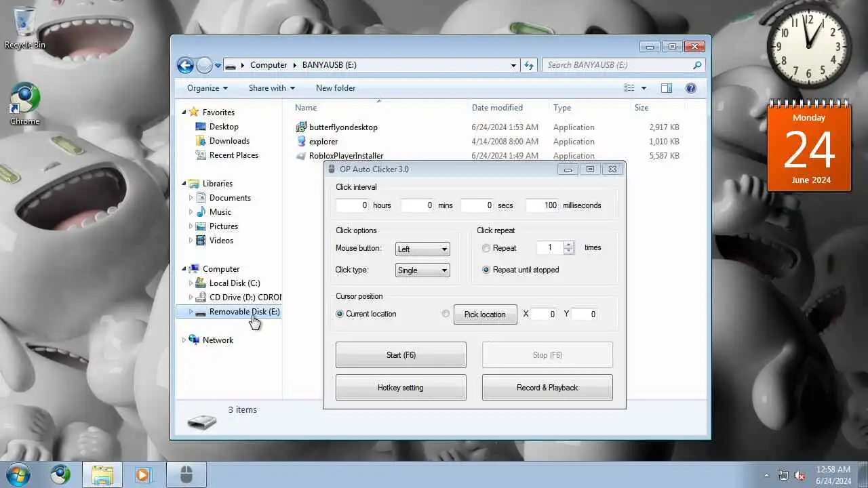Image resolution: width=868 pixels, height=488 pixels.
Task: Open the Organize menu
Action: pos(208,88)
